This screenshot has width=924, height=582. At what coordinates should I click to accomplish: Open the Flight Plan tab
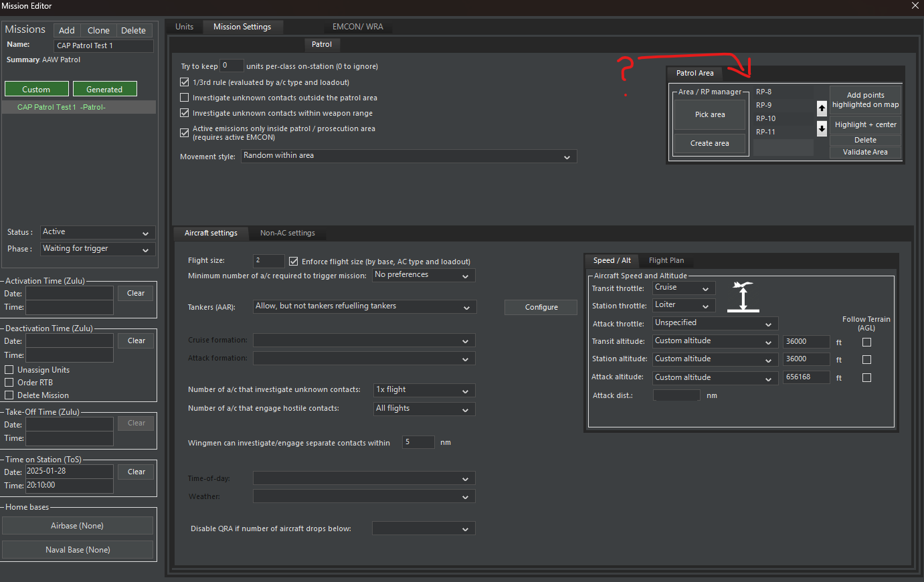666,261
